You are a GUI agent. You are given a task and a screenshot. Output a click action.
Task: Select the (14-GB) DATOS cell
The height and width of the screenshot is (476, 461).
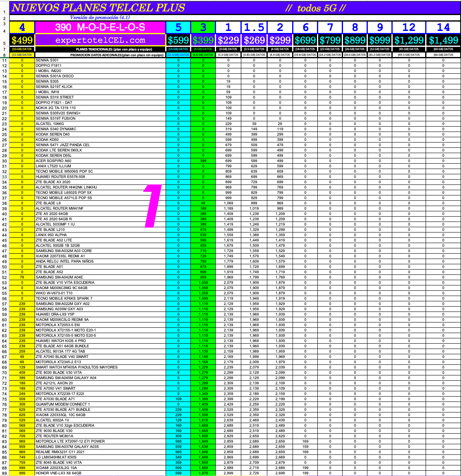tap(178, 49)
